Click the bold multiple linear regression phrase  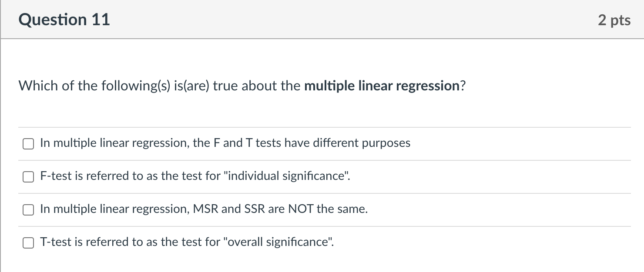(x=382, y=86)
